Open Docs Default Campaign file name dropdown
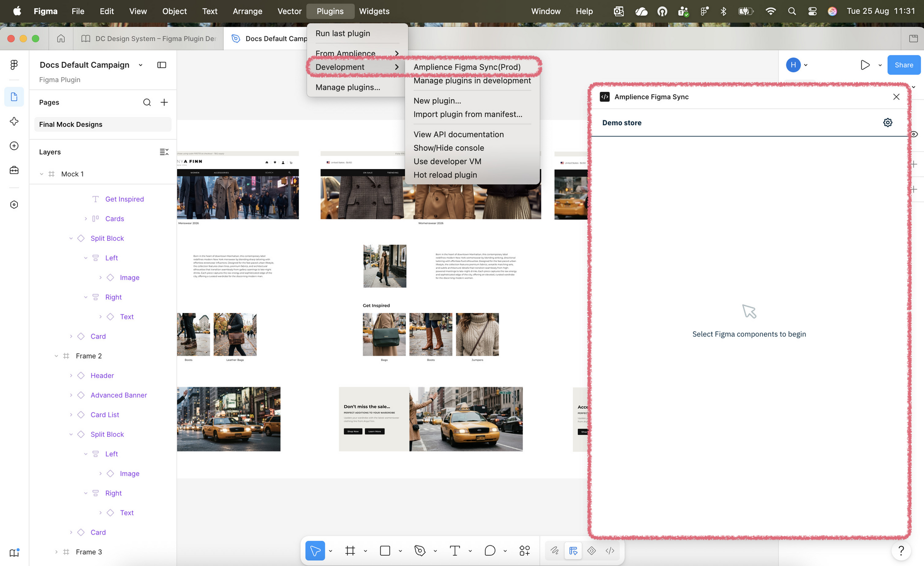 (141, 65)
